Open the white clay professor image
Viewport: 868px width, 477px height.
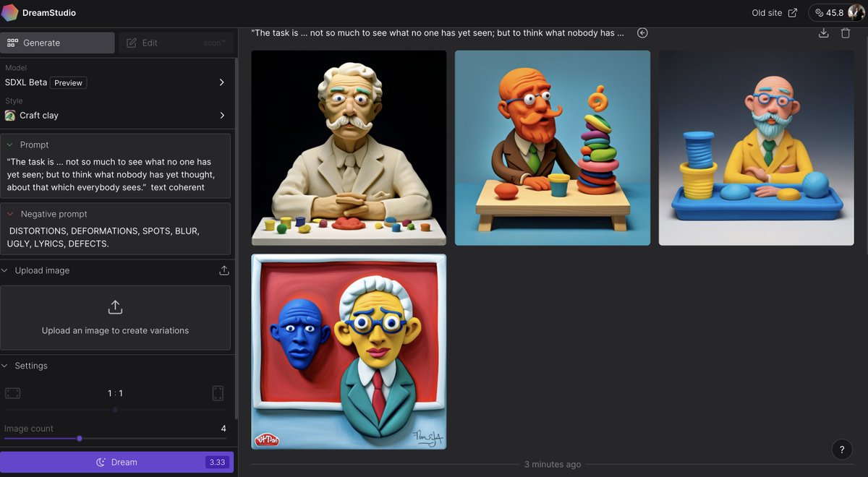point(349,148)
